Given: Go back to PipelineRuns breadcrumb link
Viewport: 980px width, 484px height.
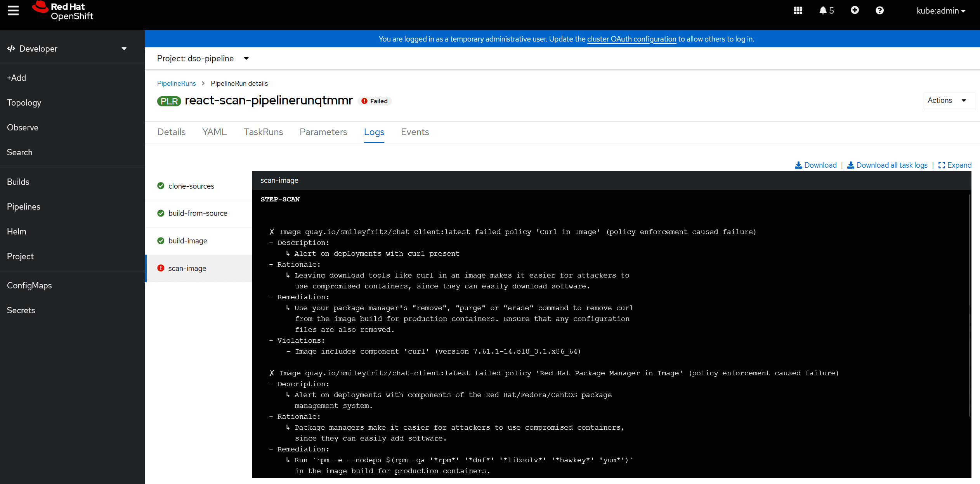Looking at the screenshot, I should 176,83.
